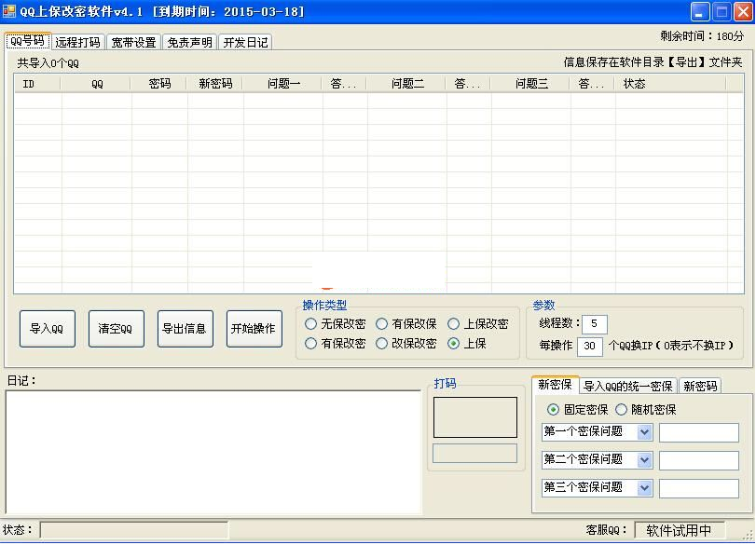Select 随机密保 radio option
Screen dimensions: 756x545
(x=622, y=409)
